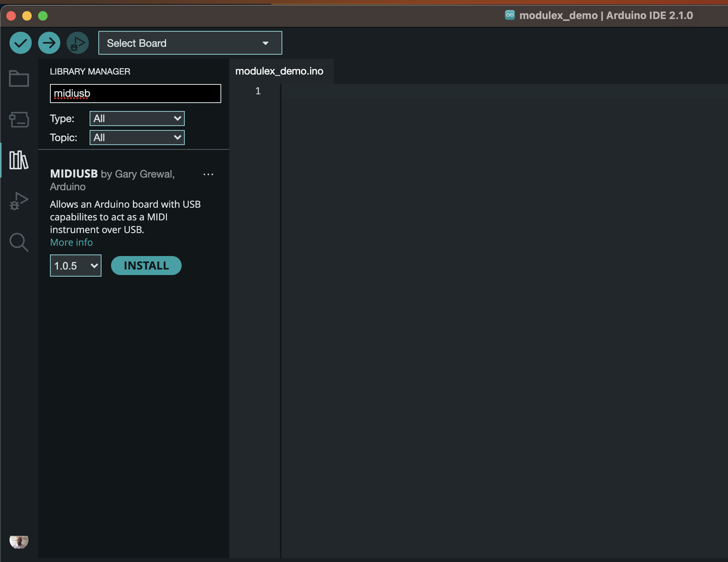Screen dimensions: 728x562
Task: Open the Boards Manager sidebar panel
Action: click(x=19, y=119)
